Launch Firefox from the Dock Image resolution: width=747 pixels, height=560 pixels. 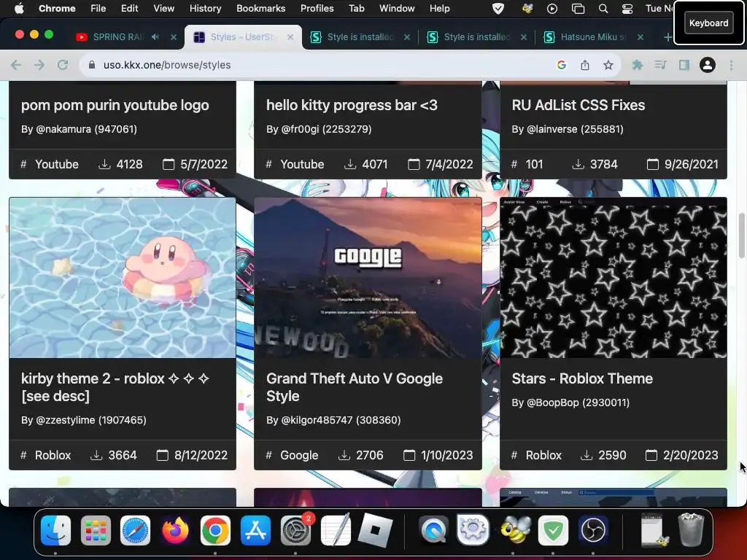(x=175, y=530)
